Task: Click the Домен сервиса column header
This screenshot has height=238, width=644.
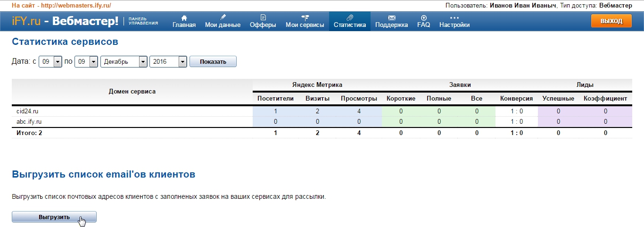Action: pos(132,92)
